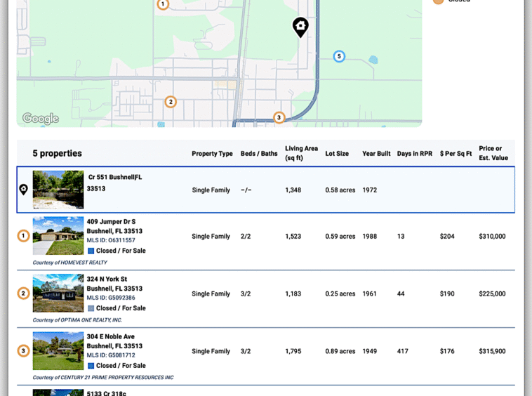Open 409 Jumper Dr S property photo

58,236
